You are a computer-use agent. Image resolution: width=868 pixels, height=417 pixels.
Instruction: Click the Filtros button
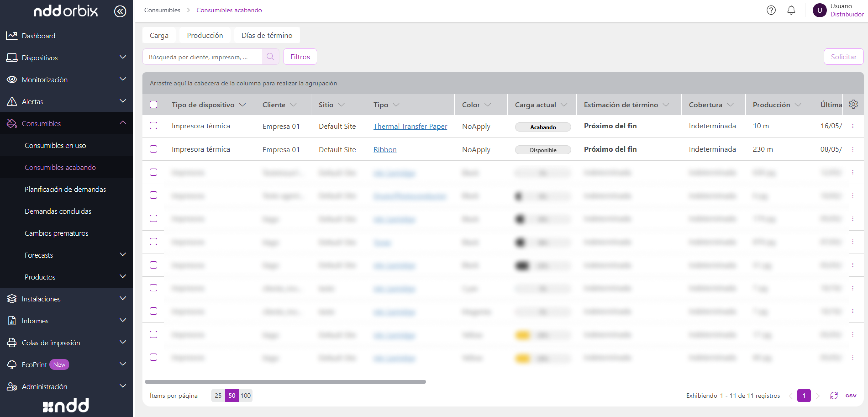(300, 57)
